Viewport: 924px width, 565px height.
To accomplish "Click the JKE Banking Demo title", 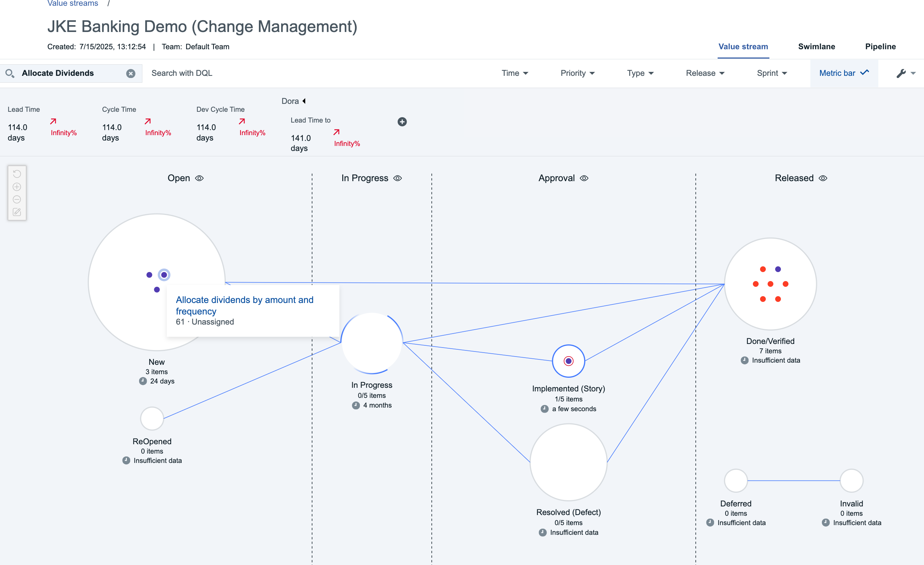I will pyautogui.click(x=202, y=27).
